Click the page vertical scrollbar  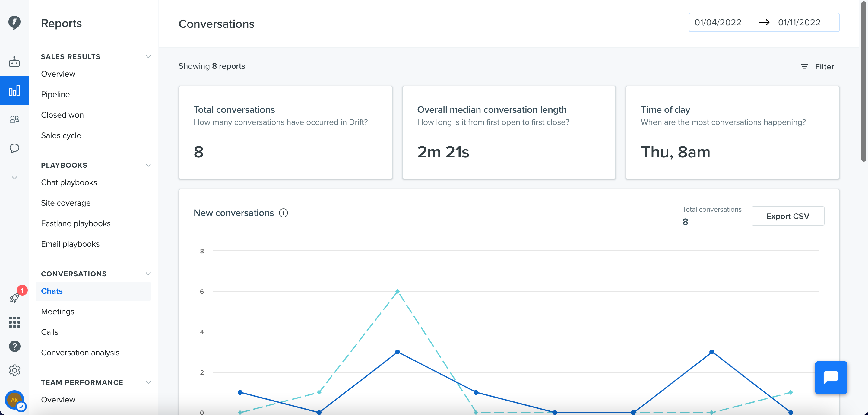(864, 81)
